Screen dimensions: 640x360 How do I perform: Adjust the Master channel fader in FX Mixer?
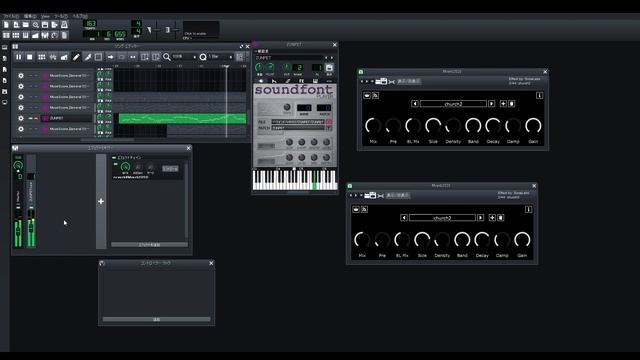[x=18, y=232]
